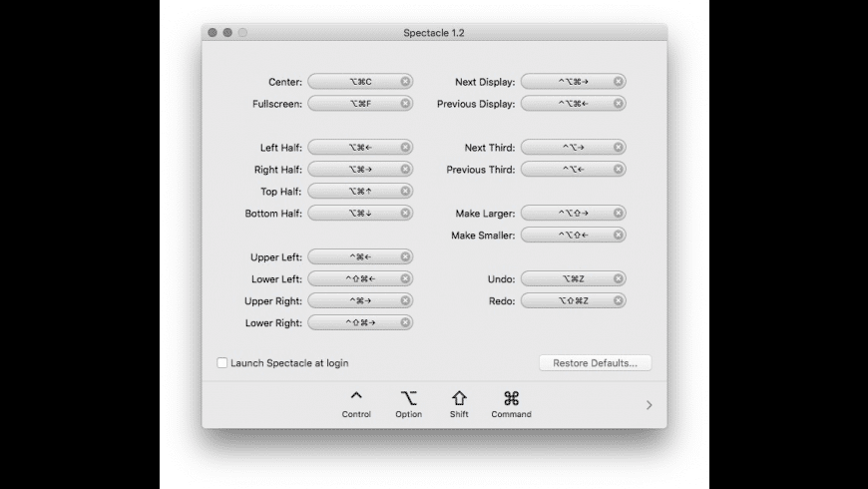The image size is (868, 489).
Task: Clear the Previous Display shortcut
Action: click(x=619, y=104)
